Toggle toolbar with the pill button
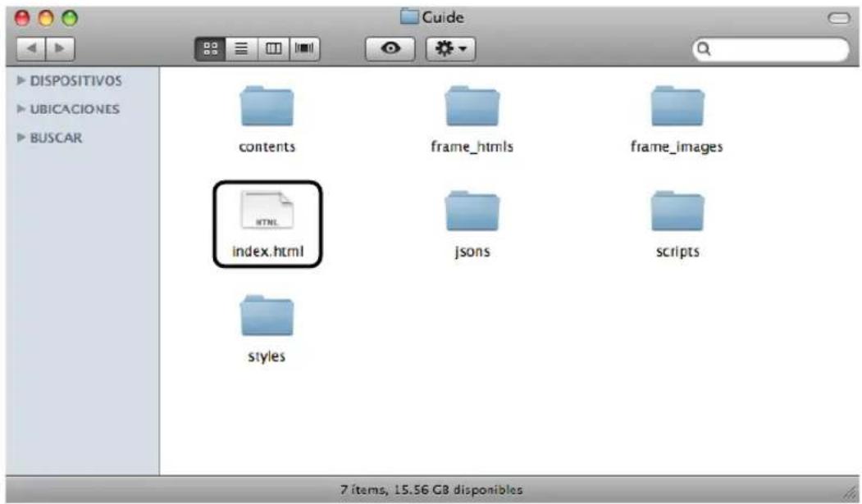This screenshot has height=504, width=862. (x=838, y=18)
